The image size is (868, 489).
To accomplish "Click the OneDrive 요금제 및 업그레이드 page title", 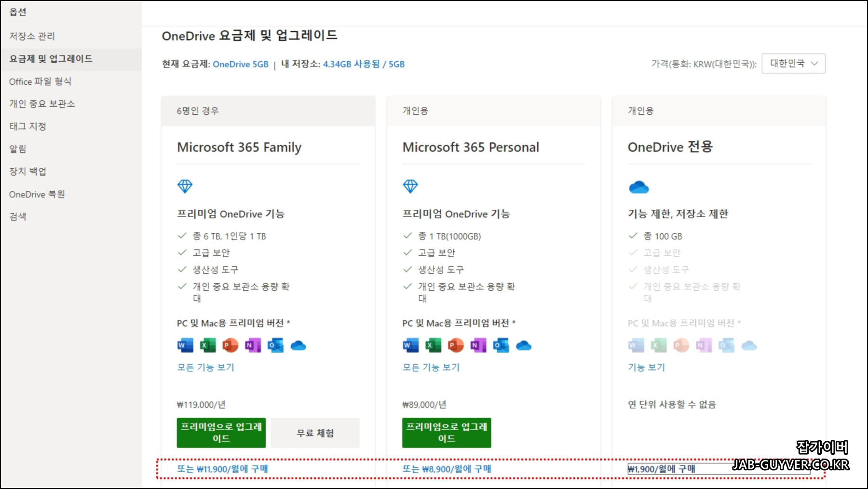I will coord(250,36).
